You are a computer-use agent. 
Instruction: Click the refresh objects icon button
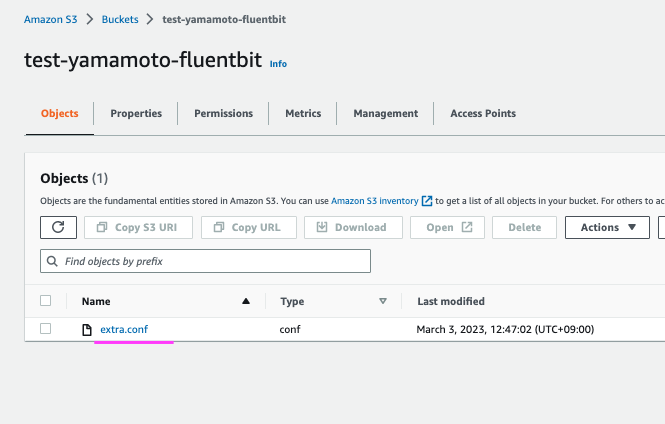[x=59, y=227]
